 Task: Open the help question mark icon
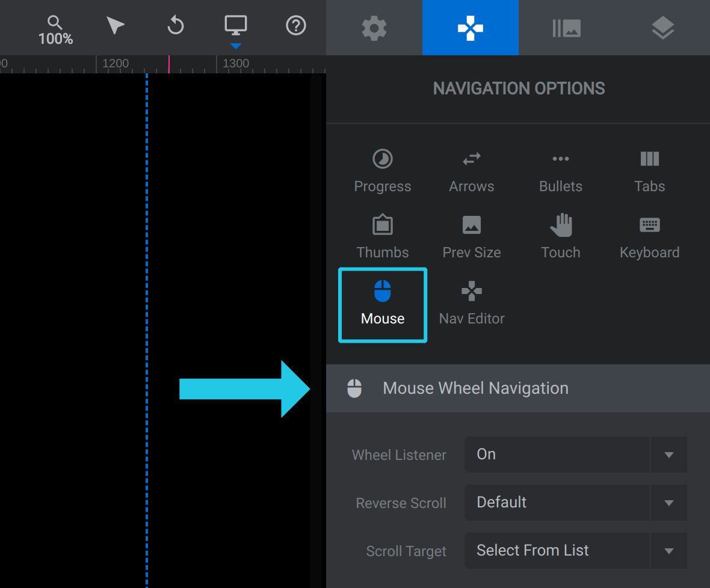pyautogui.click(x=296, y=25)
